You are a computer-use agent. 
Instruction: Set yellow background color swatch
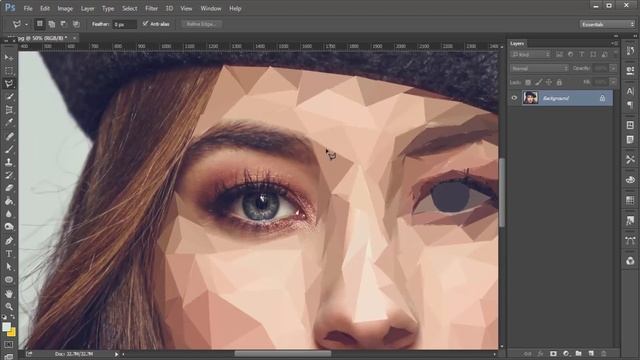point(12,333)
